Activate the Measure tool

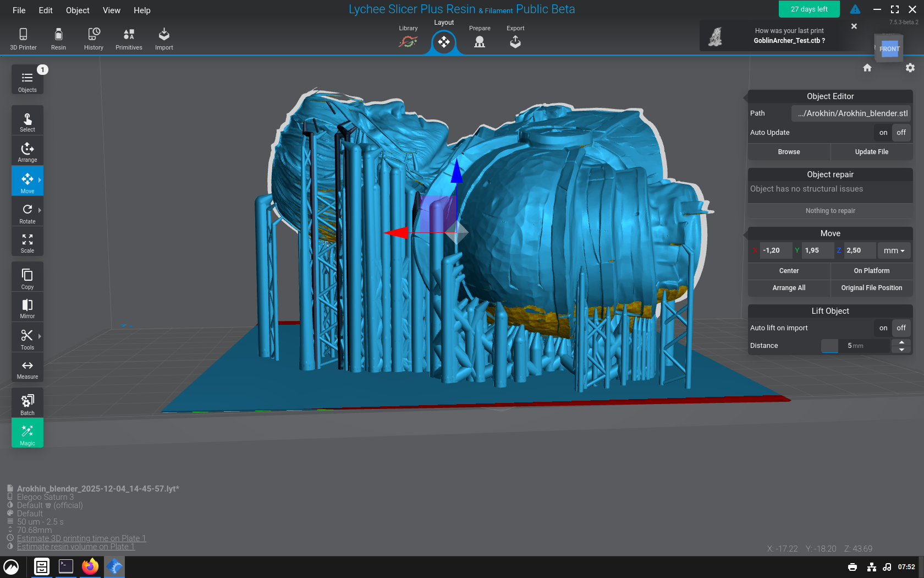tap(28, 368)
